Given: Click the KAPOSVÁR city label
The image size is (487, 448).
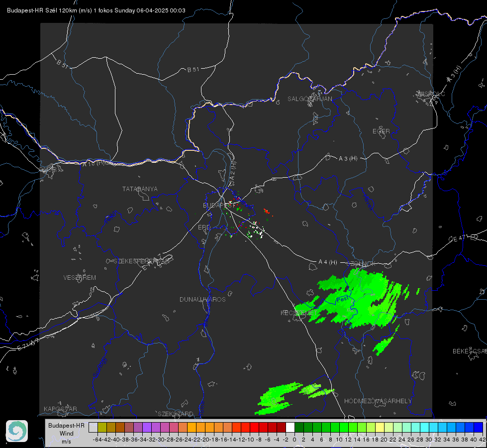Looking at the screenshot, I should click(x=60, y=409).
